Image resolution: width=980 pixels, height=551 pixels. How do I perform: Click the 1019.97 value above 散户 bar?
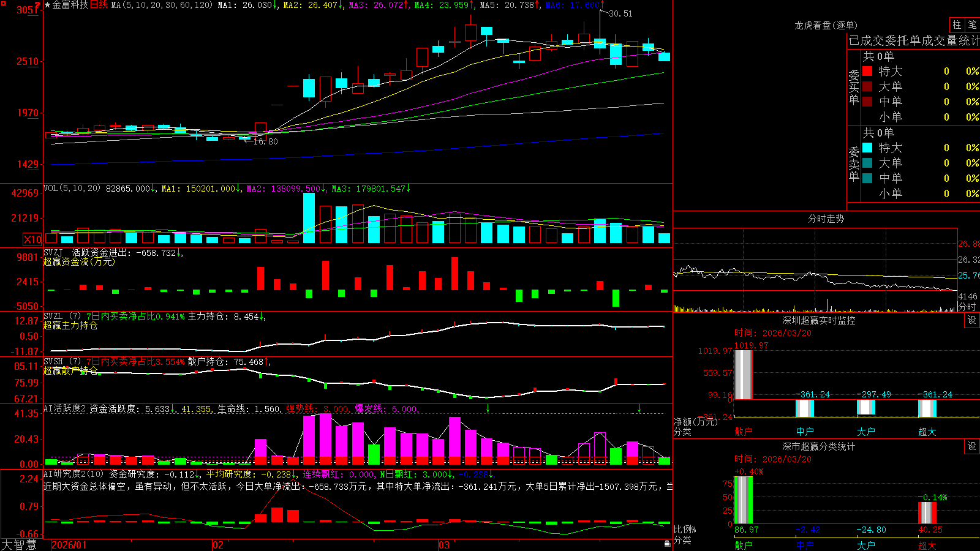point(751,345)
